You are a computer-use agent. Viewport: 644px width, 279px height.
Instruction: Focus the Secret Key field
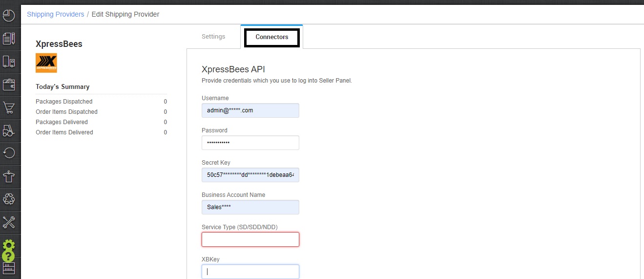click(250, 175)
